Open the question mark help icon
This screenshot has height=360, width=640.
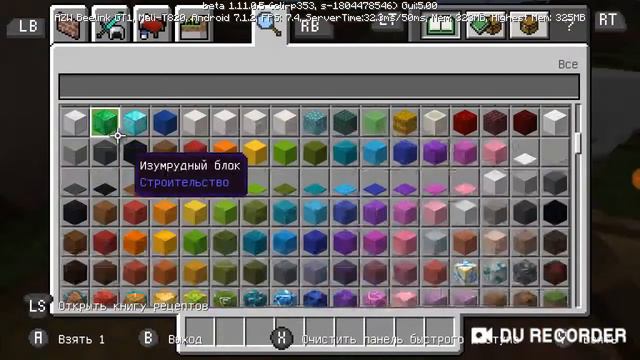click(570, 27)
